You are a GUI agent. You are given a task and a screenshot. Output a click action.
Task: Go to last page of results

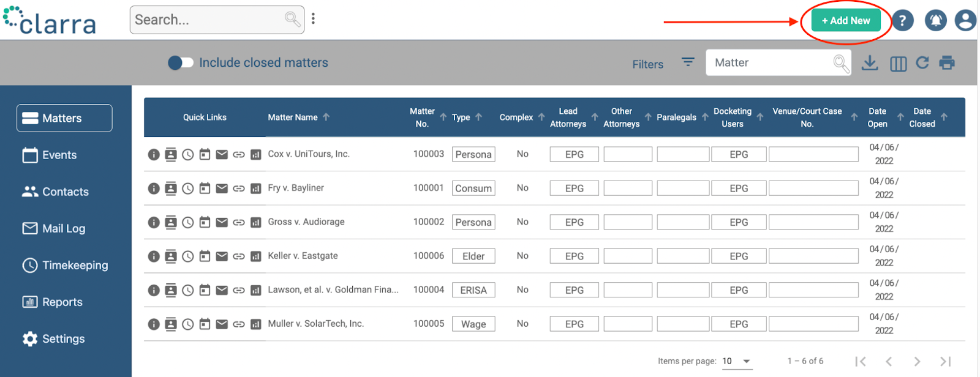coord(946,361)
